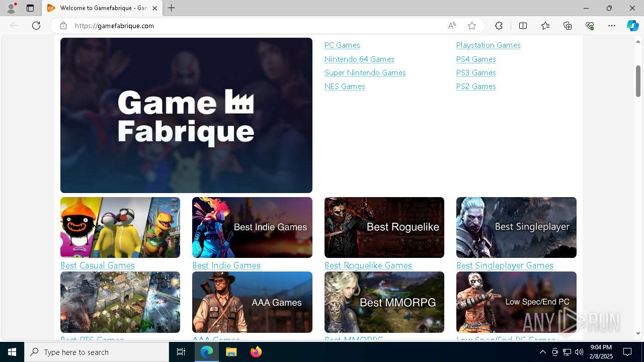Open Super Nintendo Games link
The image size is (644, 362).
365,73
